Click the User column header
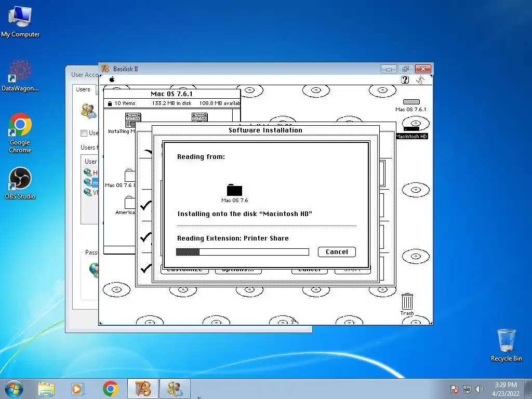532x399 pixels. [90, 162]
